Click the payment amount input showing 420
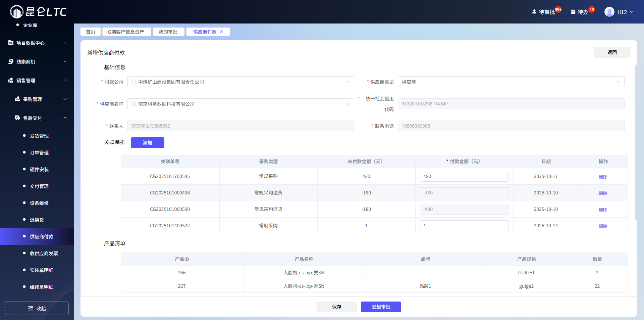The image size is (644, 320). click(x=464, y=176)
